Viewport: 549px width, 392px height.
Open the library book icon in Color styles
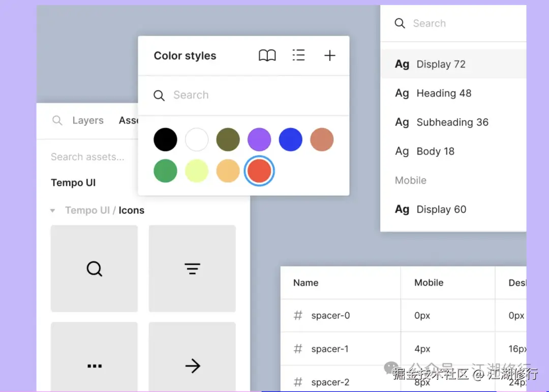pos(267,55)
